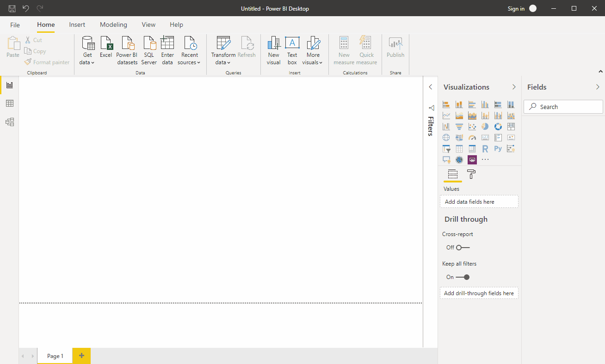
Task: Choose the scatter chart visual
Action: coord(472,126)
